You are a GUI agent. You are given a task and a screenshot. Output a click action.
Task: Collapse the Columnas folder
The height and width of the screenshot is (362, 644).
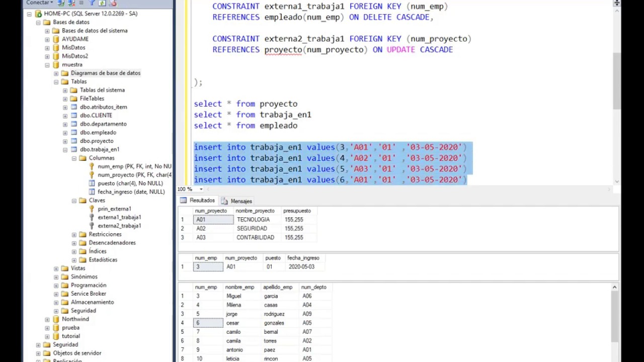tap(74, 158)
